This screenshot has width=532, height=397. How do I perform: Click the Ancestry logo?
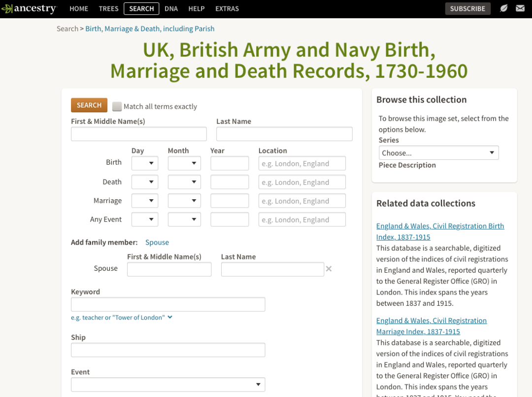(x=29, y=8)
